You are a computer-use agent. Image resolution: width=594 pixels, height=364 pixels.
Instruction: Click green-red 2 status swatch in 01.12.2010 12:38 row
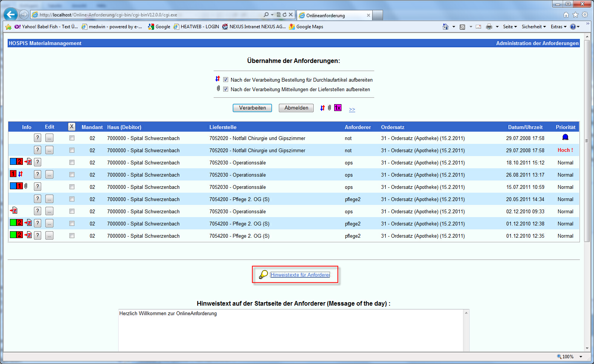pyautogui.click(x=16, y=222)
